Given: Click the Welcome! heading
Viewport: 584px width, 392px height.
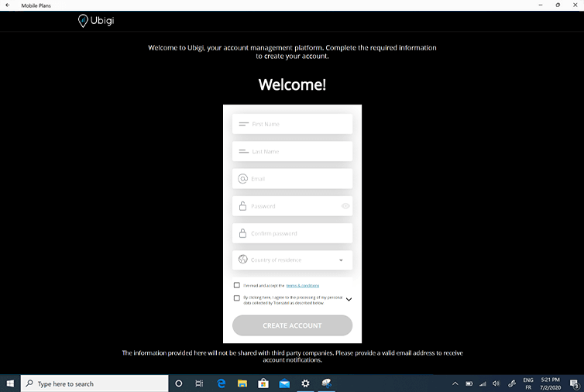Looking at the screenshot, I should (x=292, y=84).
